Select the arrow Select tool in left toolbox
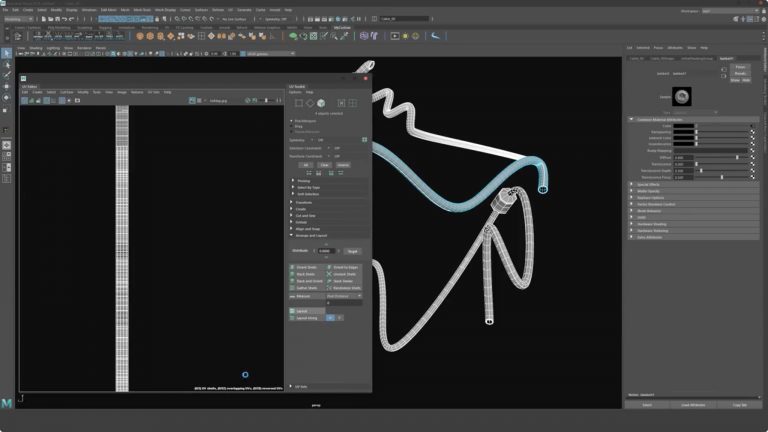768x432 pixels. coord(7,53)
